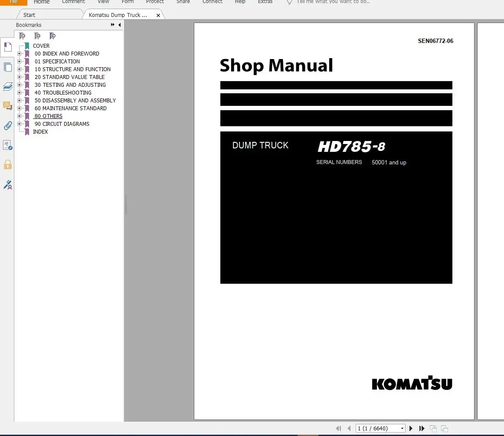Image resolution: width=504 pixels, height=436 pixels.
Task: Open the Layers panel icon
Action: [8, 86]
